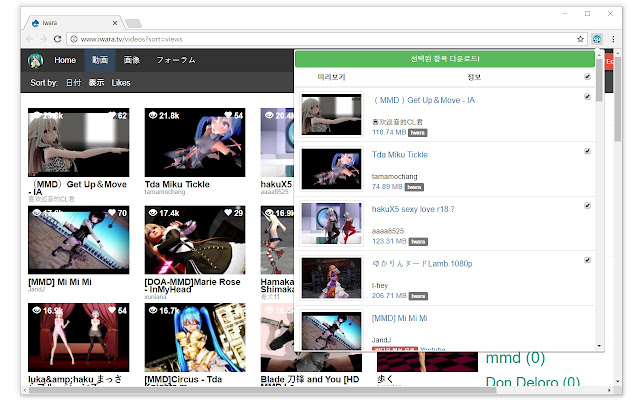This screenshot has width=640, height=400.
Task: Click the site info icon in address bar
Action: tap(74, 39)
